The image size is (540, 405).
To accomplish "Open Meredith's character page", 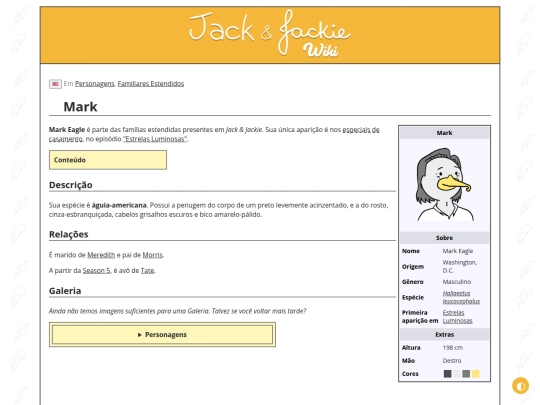I will 101,255.
